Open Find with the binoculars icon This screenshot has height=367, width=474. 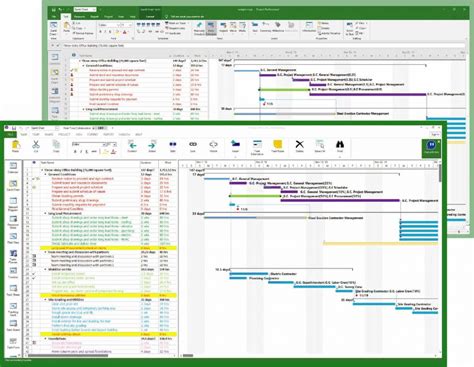click(x=340, y=144)
